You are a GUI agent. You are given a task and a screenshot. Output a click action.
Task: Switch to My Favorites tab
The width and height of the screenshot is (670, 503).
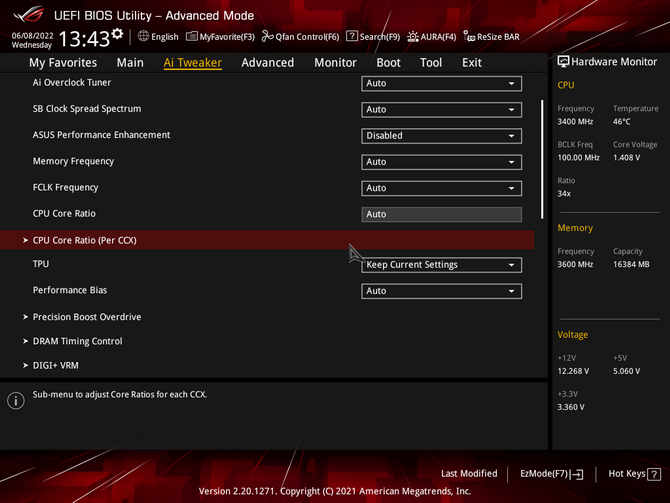coord(63,63)
